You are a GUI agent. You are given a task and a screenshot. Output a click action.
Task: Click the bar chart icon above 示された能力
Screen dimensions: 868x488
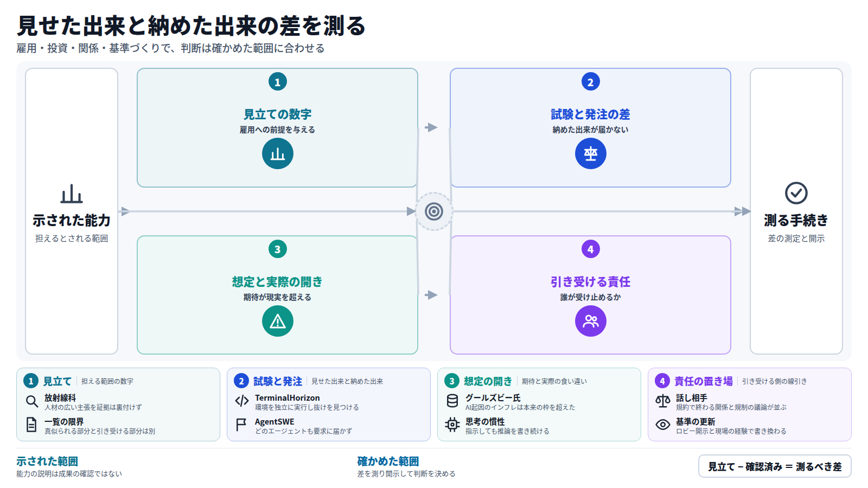point(72,193)
